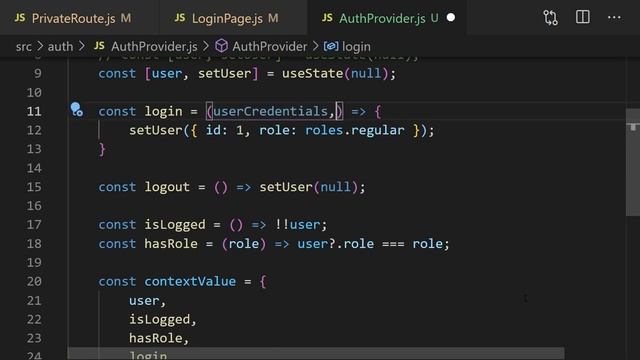Click line number 15 in the gutter
640x360 pixels.
click(x=34, y=187)
